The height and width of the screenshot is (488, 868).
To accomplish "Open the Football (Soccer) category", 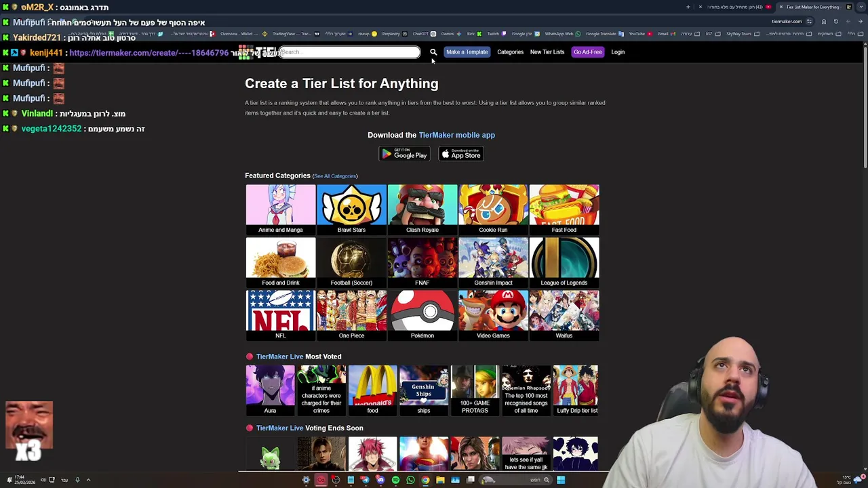I will pos(351,262).
